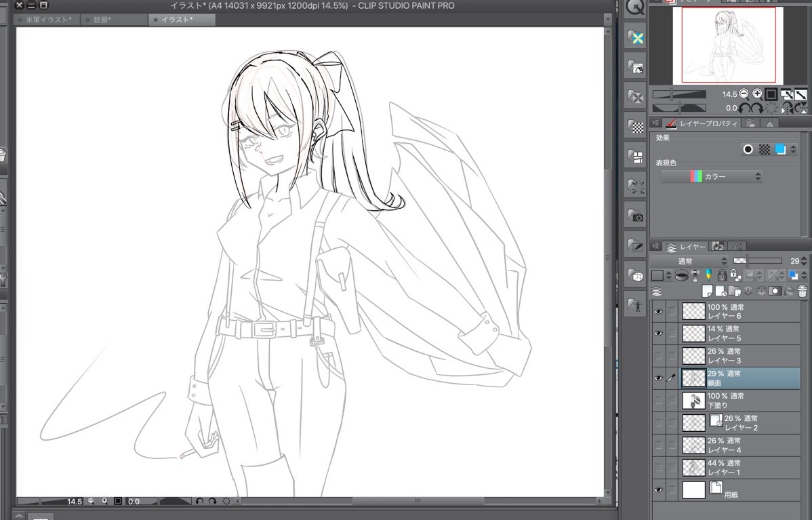Image resolution: width=812 pixels, height=520 pixels.
Task: Open the tone pattern material folder
Action: click(635, 126)
